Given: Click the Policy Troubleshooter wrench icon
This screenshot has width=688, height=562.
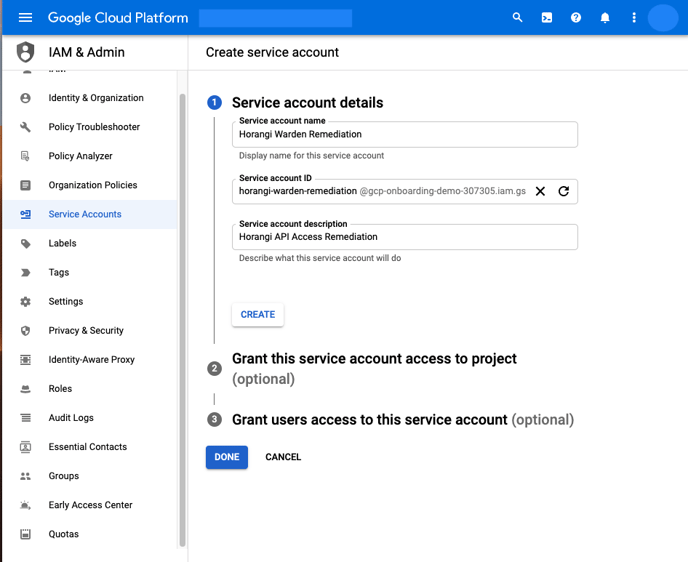Looking at the screenshot, I should pyautogui.click(x=25, y=127).
